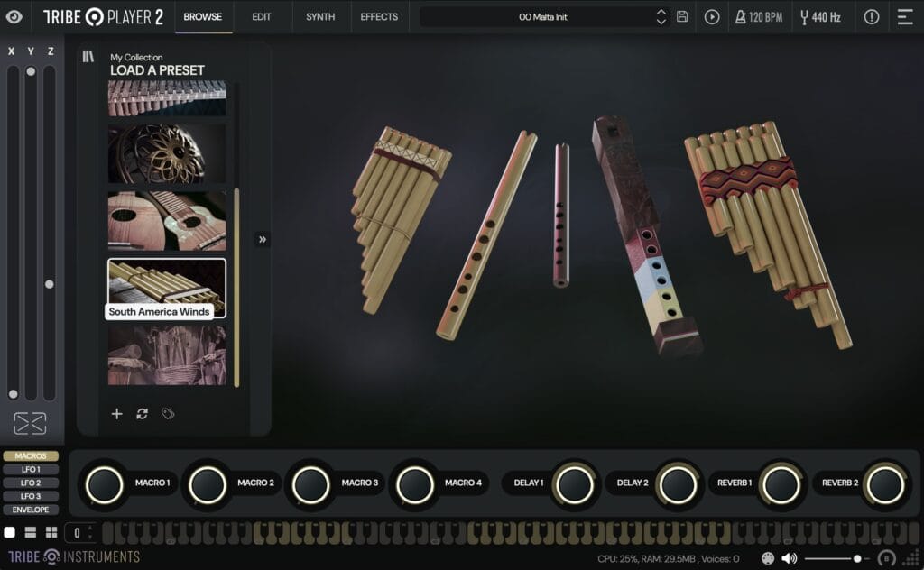
Task: Open the preset name selector '00 Malta Init'
Action: tap(542, 17)
